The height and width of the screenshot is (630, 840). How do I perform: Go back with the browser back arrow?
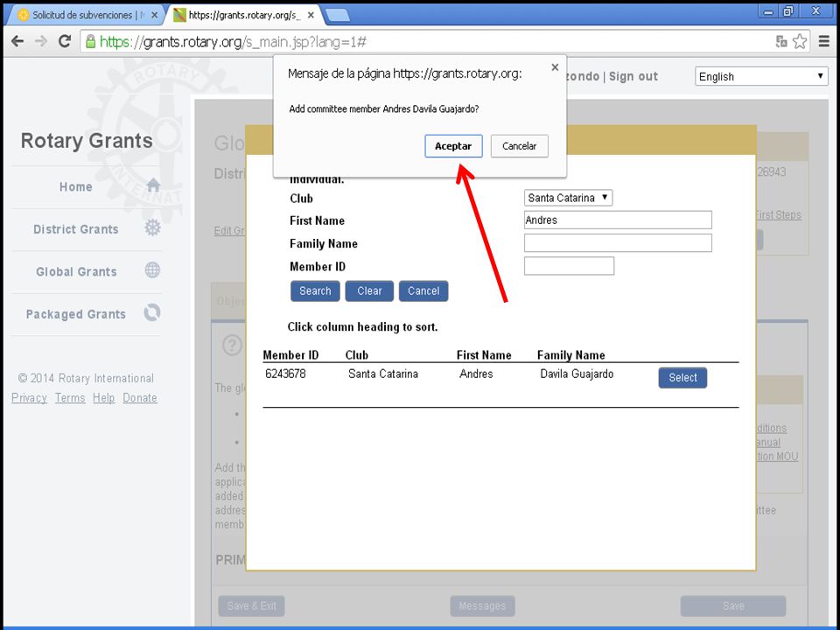(17, 41)
